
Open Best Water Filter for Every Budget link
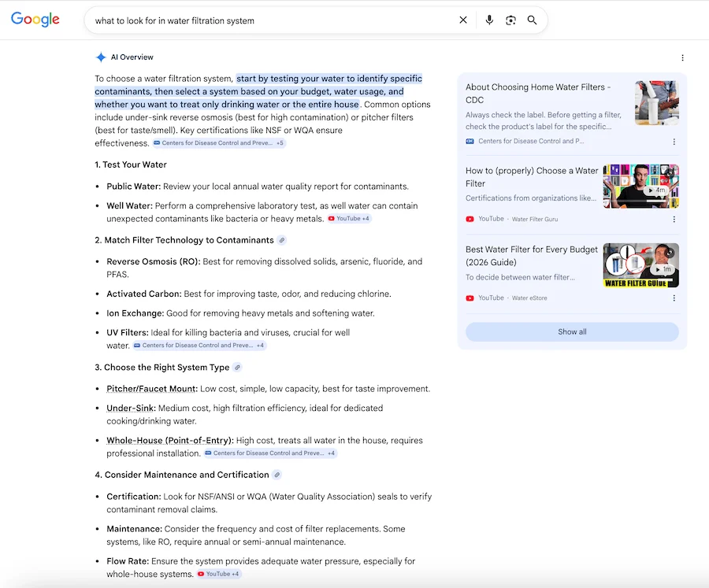(x=531, y=256)
